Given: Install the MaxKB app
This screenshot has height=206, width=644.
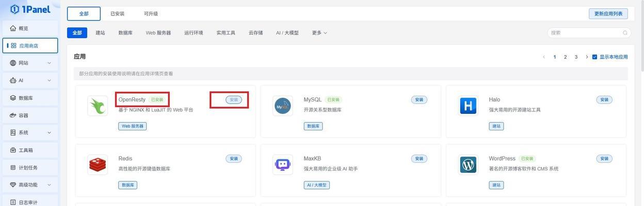Looking at the screenshot, I should tap(419, 159).
